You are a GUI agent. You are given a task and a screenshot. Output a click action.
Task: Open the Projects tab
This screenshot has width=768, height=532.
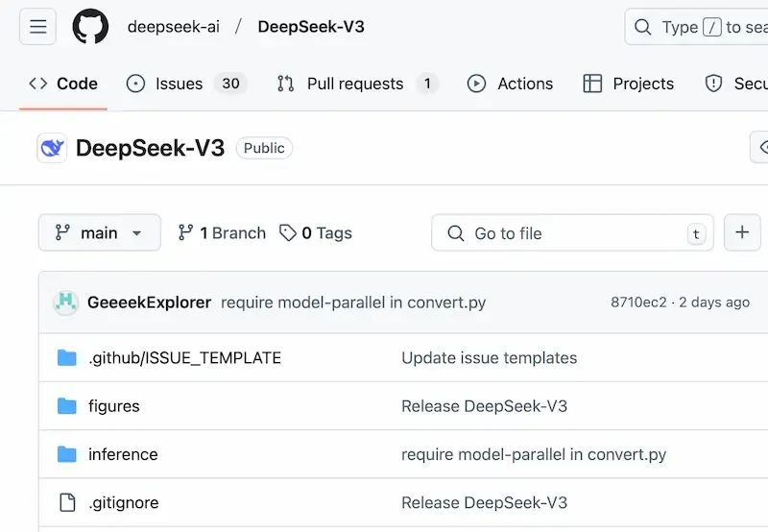click(x=629, y=84)
